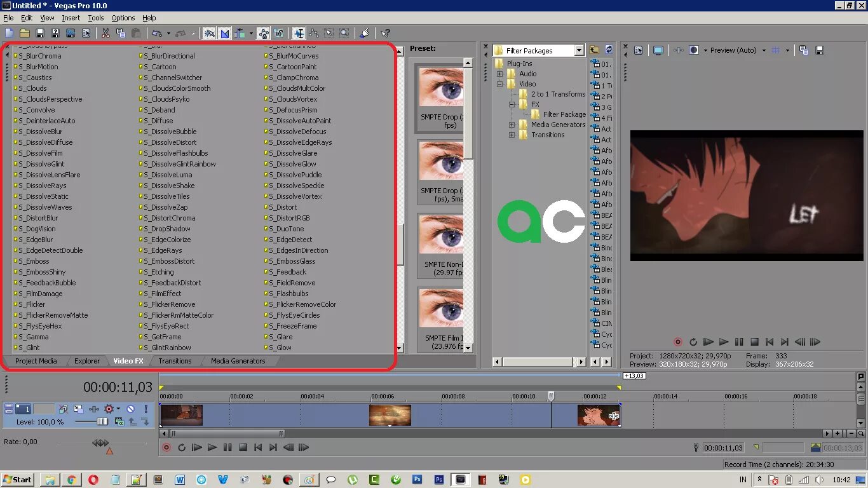Click the timeline horizontal scrollbar thumb
This screenshot has width=868, height=488.
point(227,433)
